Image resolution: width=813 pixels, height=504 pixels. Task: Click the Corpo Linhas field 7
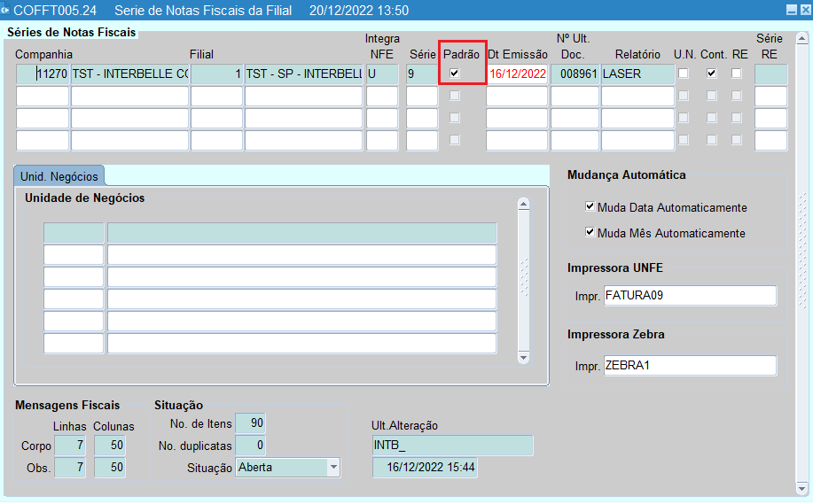(70, 445)
